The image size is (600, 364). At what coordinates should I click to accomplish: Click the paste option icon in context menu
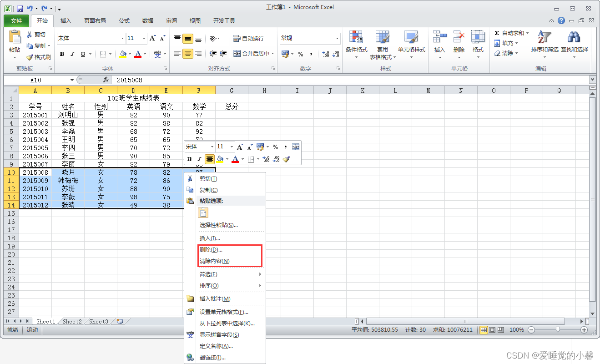(x=203, y=212)
